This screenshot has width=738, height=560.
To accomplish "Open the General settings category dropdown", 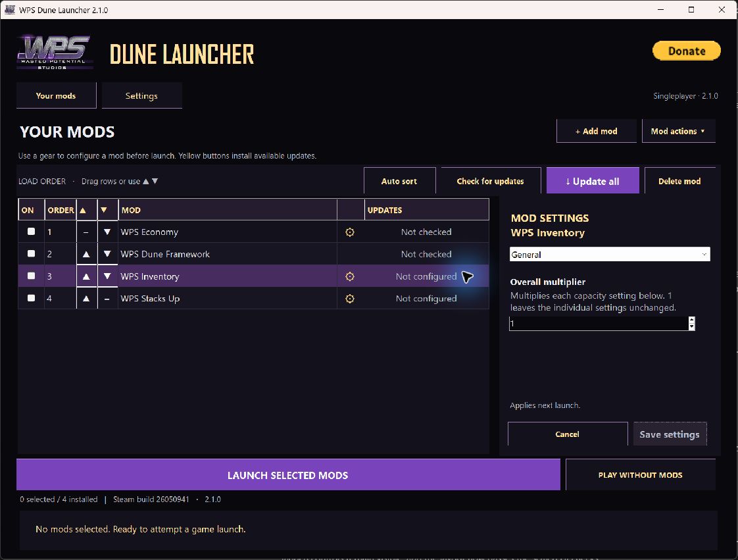I will coord(610,254).
